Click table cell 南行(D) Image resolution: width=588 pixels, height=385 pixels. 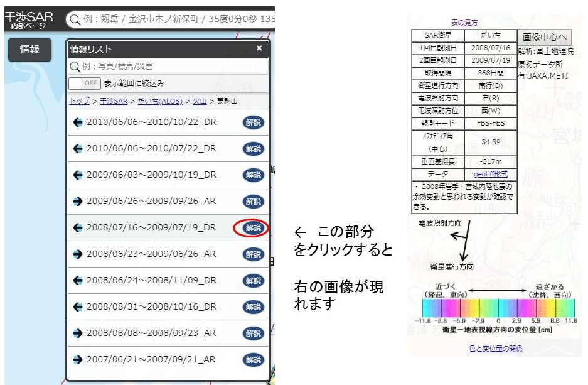(x=491, y=85)
